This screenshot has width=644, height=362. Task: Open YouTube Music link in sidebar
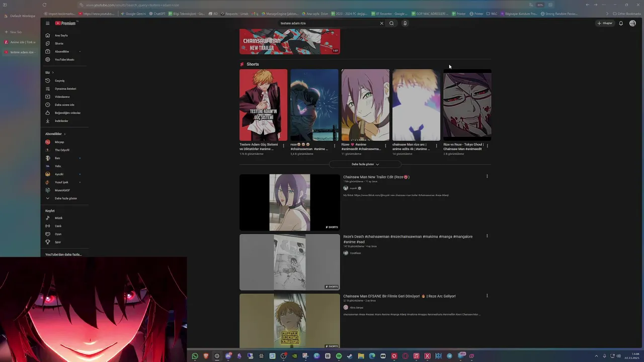coord(64,59)
